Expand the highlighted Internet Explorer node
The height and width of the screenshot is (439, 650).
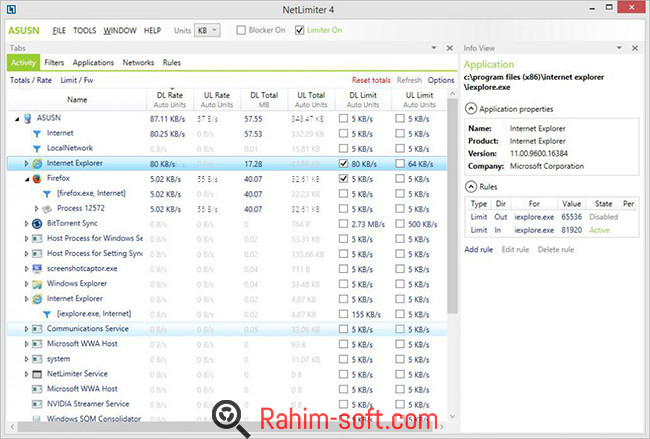tap(27, 163)
